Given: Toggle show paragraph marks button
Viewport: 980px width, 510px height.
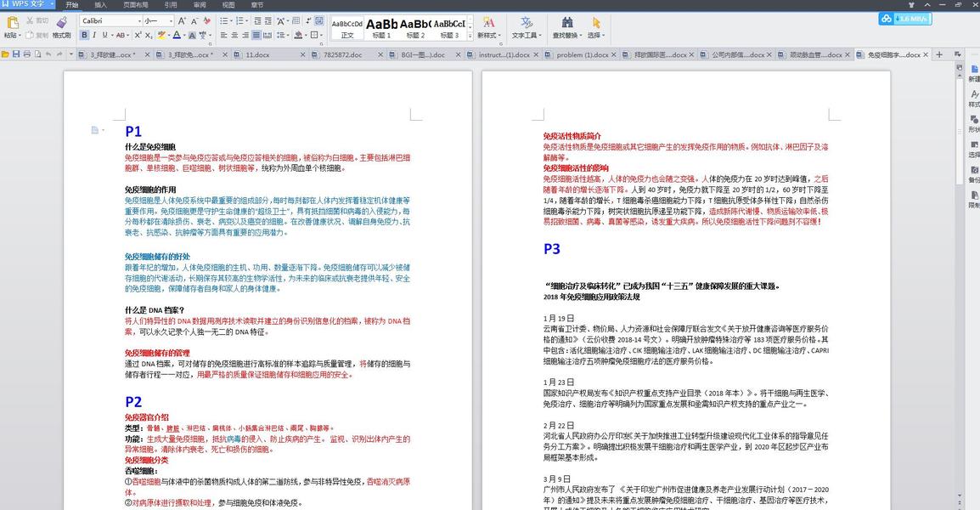Looking at the screenshot, I should pyautogui.click(x=318, y=20).
